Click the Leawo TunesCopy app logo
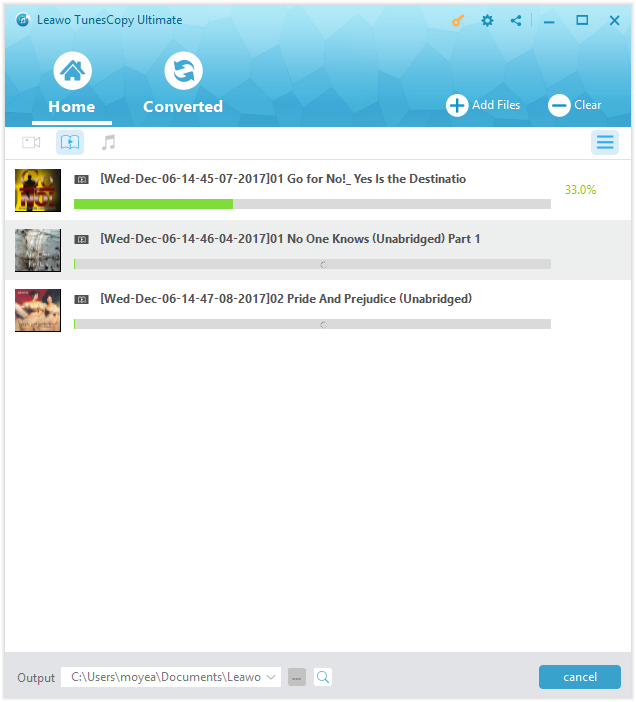636x702 pixels. click(x=22, y=20)
